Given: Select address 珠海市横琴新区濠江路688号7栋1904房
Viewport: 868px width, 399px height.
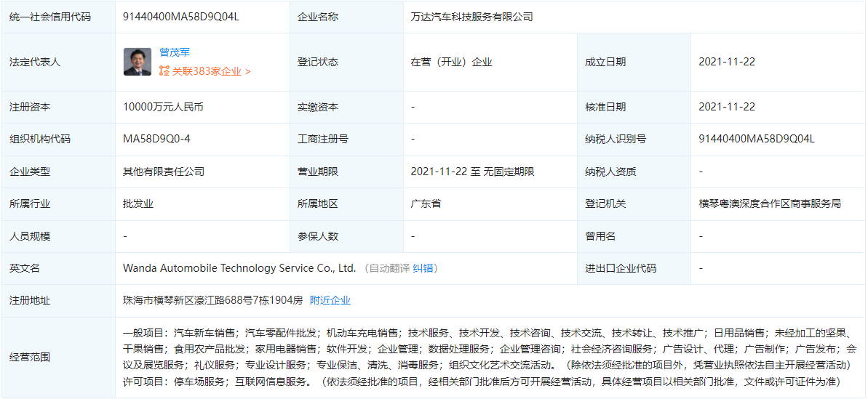Looking at the screenshot, I should (x=213, y=301).
